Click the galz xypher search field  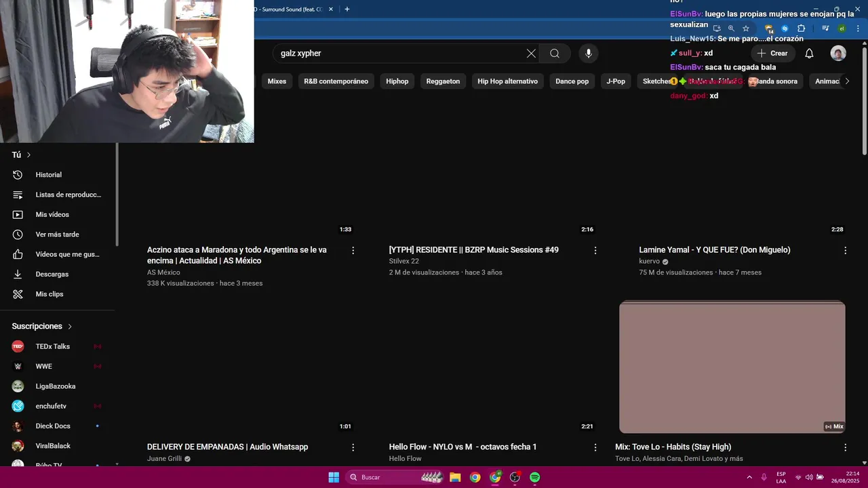[400, 54]
